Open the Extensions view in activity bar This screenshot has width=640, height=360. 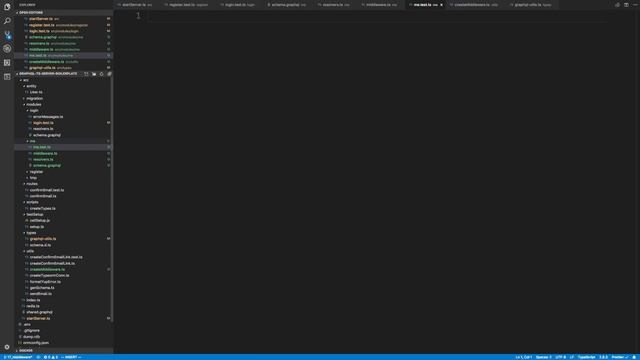click(7, 62)
